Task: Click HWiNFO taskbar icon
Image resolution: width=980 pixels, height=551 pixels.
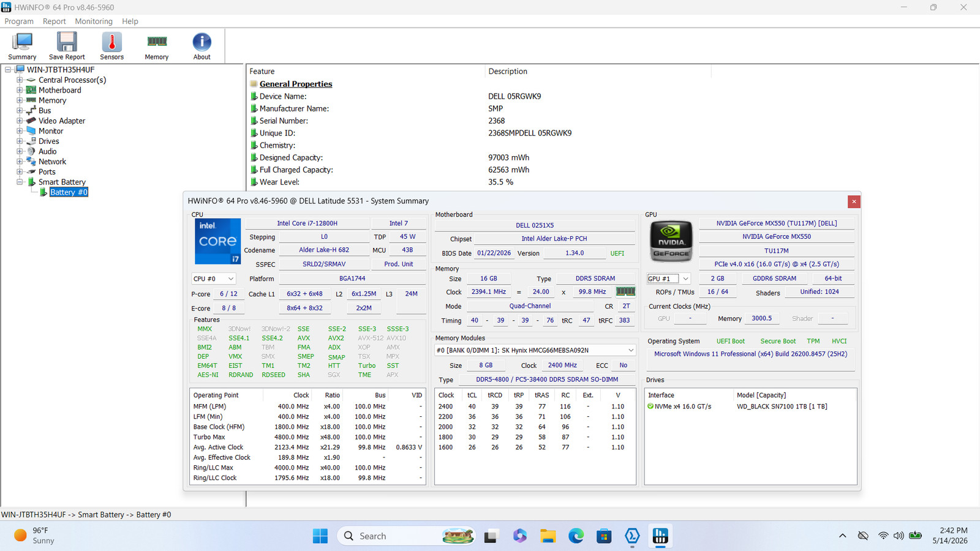Action: (x=660, y=536)
